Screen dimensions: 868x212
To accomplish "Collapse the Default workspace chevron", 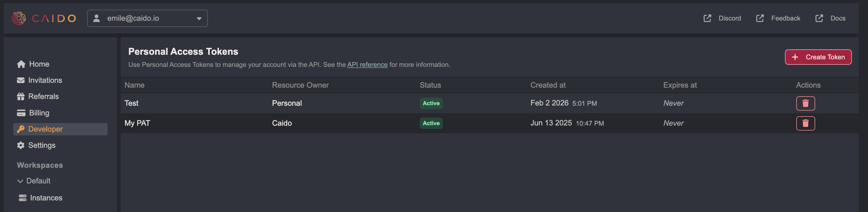I will click(20, 181).
